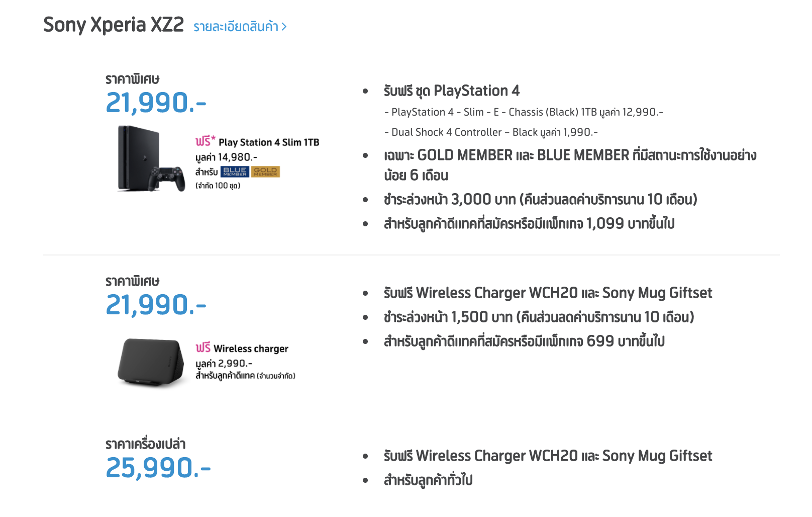Click the GOLD MEMBER badge icon
This screenshot has height=517, width=812.
pos(265,171)
